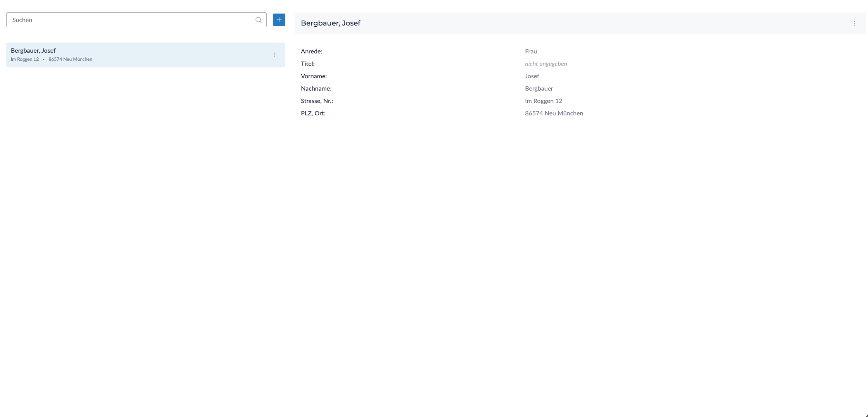Click the Titel label
This screenshot has height=417, width=868.
(x=307, y=64)
